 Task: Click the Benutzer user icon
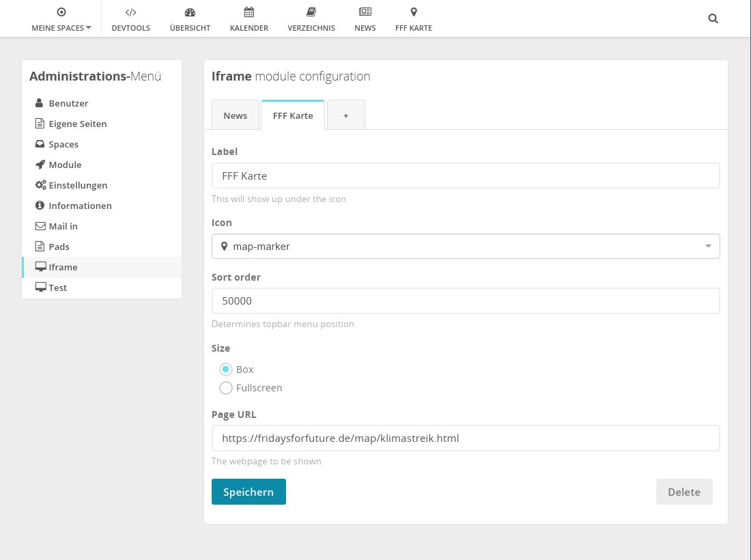[40, 103]
